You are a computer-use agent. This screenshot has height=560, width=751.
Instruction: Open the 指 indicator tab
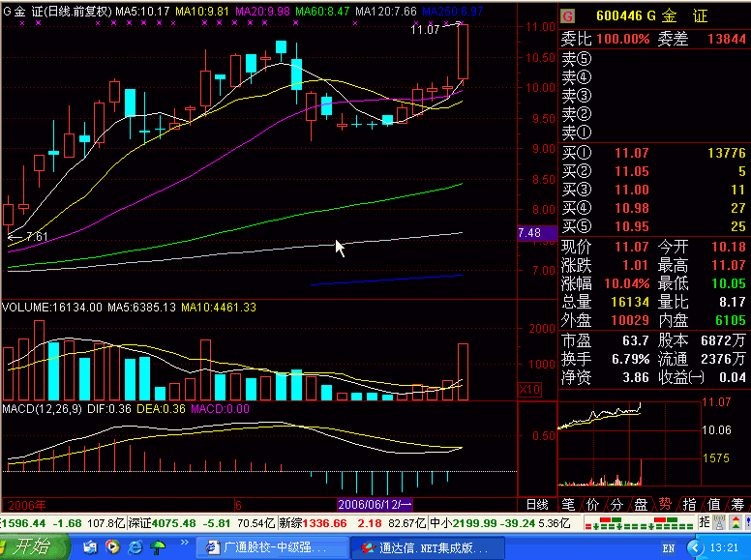pyautogui.click(x=689, y=504)
